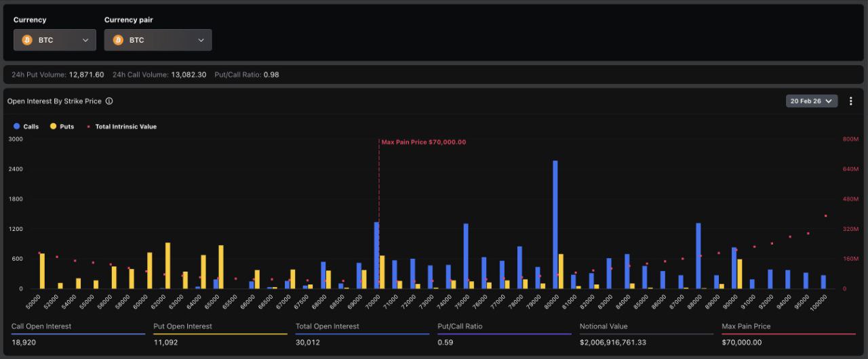Open the 20 Feb 26 expiry date dropdown

coord(811,101)
